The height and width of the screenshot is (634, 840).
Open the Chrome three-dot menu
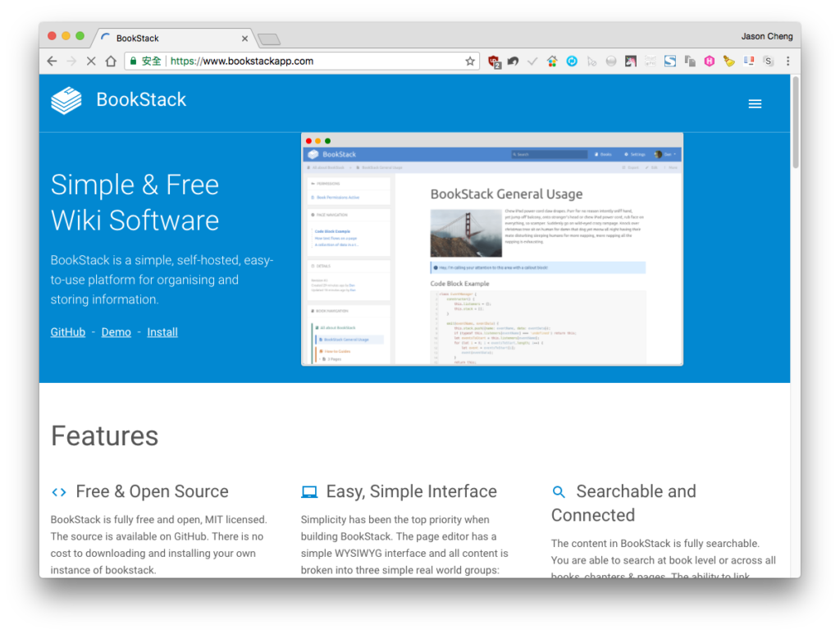[x=787, y=61]
